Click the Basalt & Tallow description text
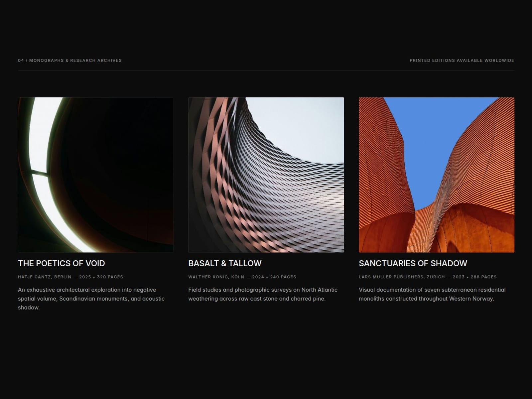The width and height of the screenshot is (532, 399). click(263, 294)
